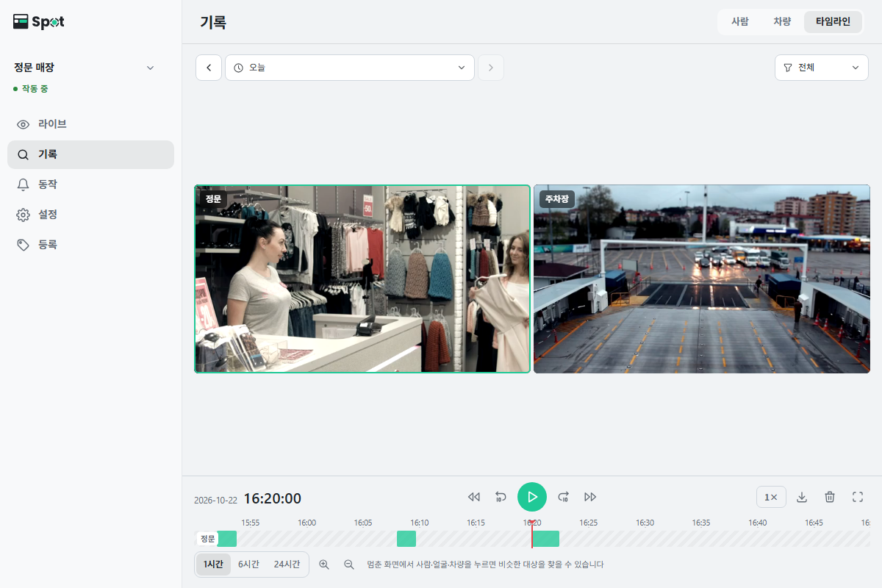The width and height of the screenshot is (882, 588).
Task: Select the 24시간 time range
Action: pos(287,564)
